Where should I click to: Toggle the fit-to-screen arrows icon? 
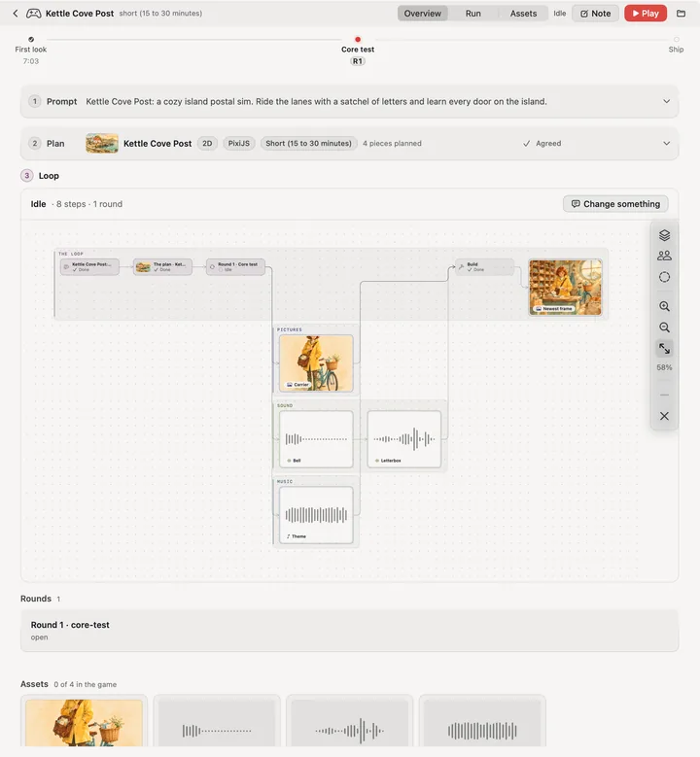664,348
